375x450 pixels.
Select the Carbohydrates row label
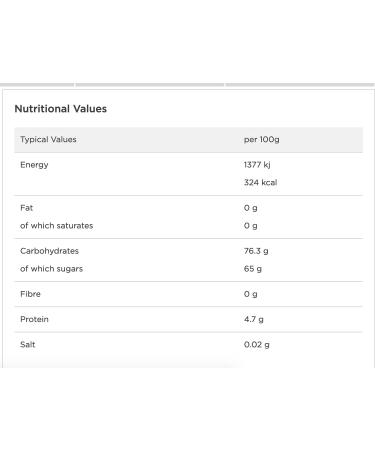(x=49, y=251)
